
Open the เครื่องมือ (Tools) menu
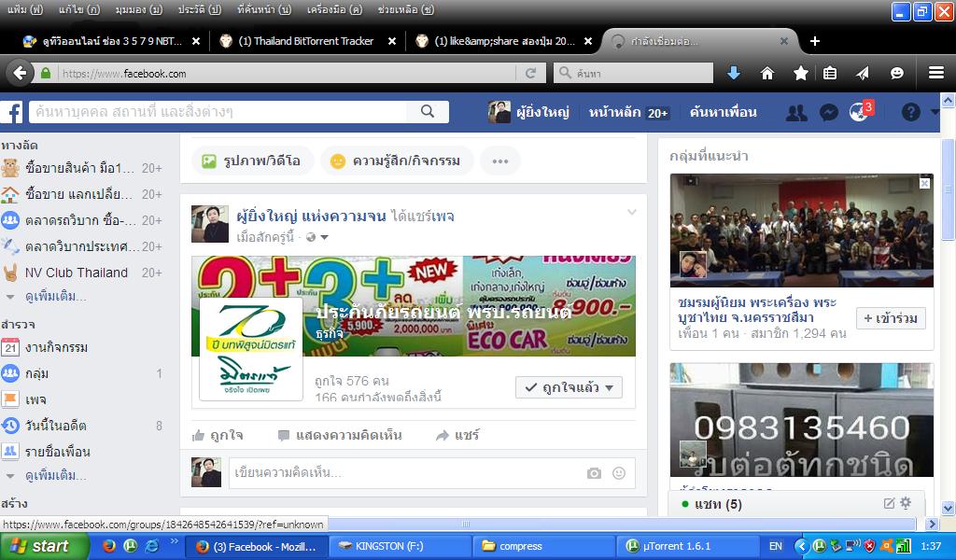(334, 9)
